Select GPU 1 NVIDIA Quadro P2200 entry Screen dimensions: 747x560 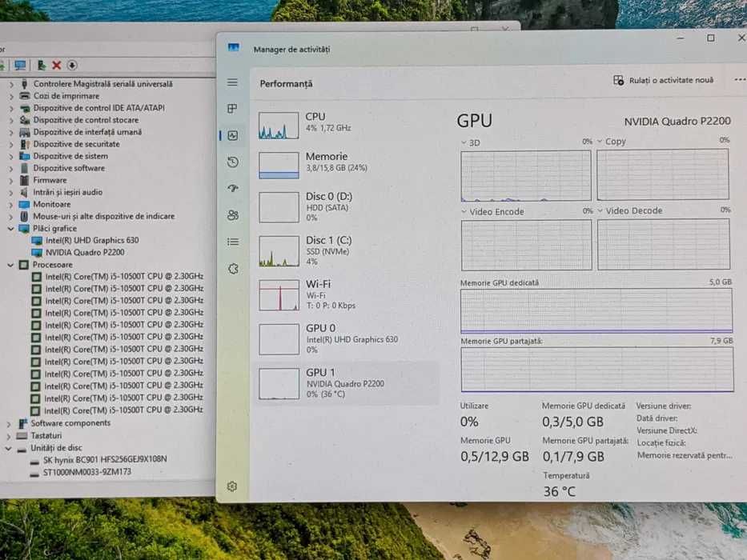pyautogui.click(x=347, y=383)
